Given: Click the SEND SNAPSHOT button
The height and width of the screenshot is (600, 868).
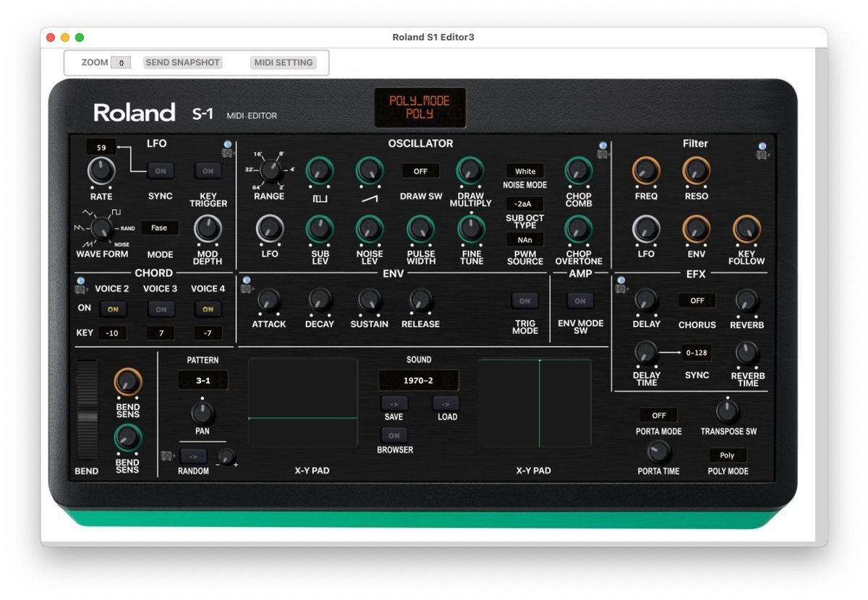Looking at the screenshot, I should click(182, 62).
